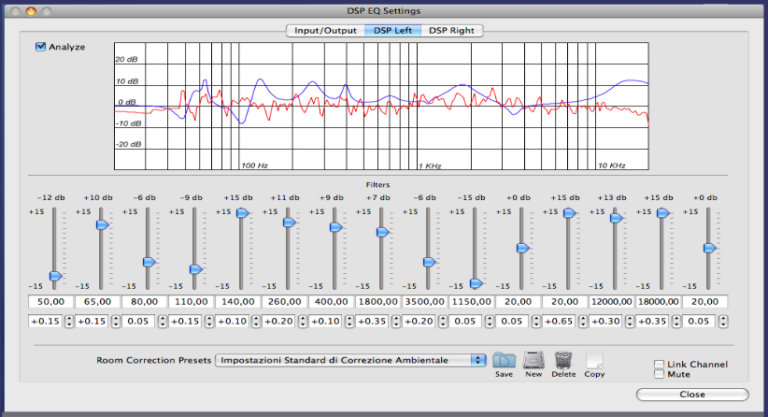The image size is (768, 417).
Task: Click the Q stepper under 1150,00
Action: pyautogui.click(x=489, y=321)
